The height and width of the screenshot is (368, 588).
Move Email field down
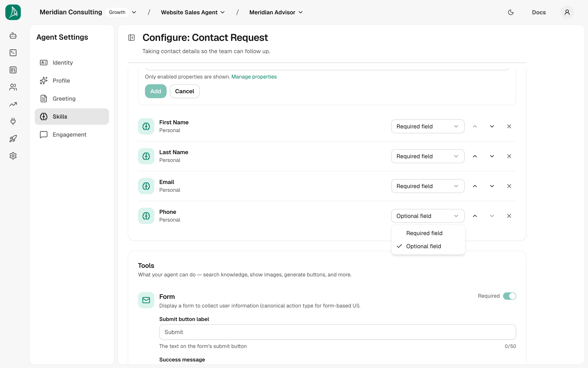(x=492, y=186)
